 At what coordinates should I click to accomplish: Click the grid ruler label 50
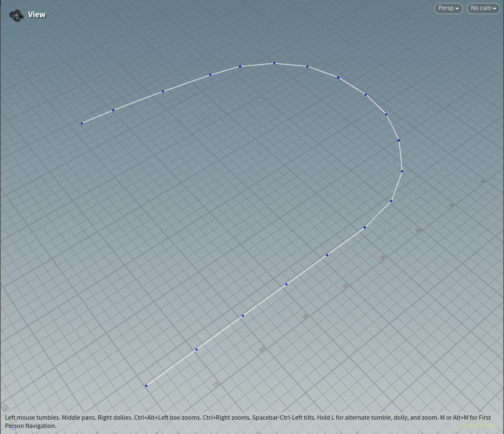click(x=482, y=181)
